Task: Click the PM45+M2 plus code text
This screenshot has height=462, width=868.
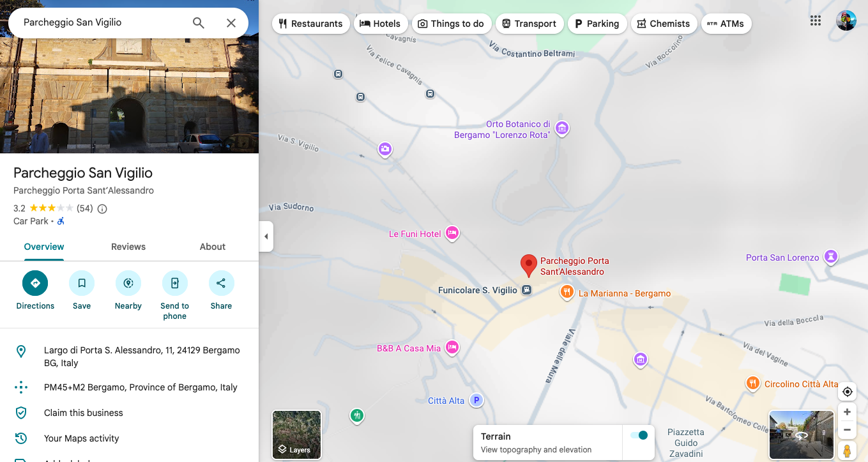Action: pyautogui.click(x=141, y=387)
